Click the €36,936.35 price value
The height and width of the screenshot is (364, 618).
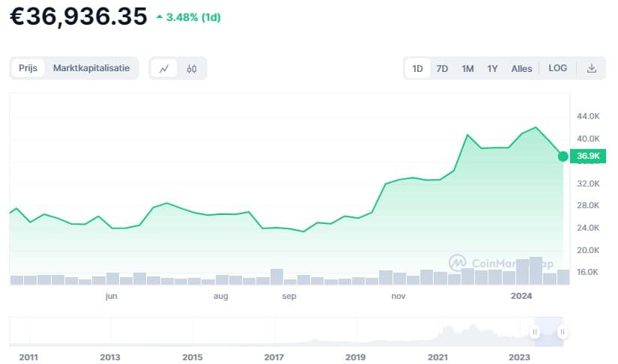tap(79, 16)
